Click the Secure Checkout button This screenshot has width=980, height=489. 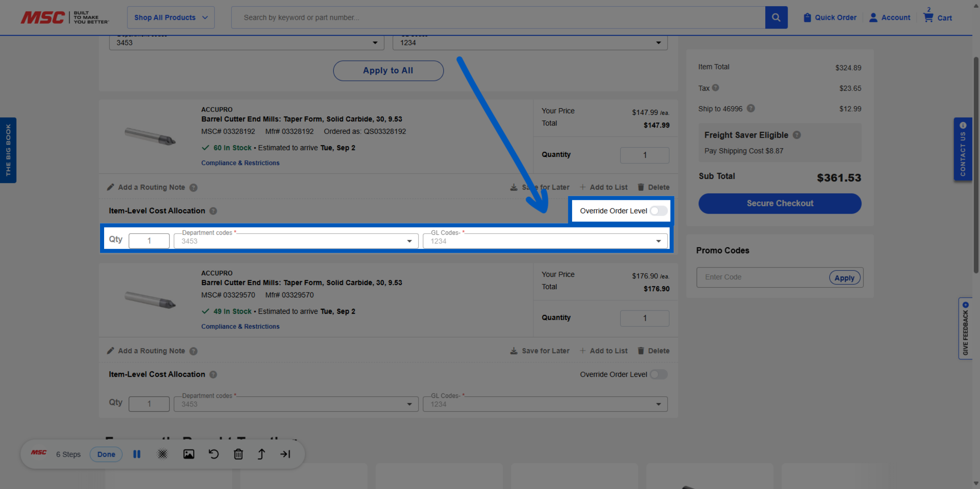(780, 203)
